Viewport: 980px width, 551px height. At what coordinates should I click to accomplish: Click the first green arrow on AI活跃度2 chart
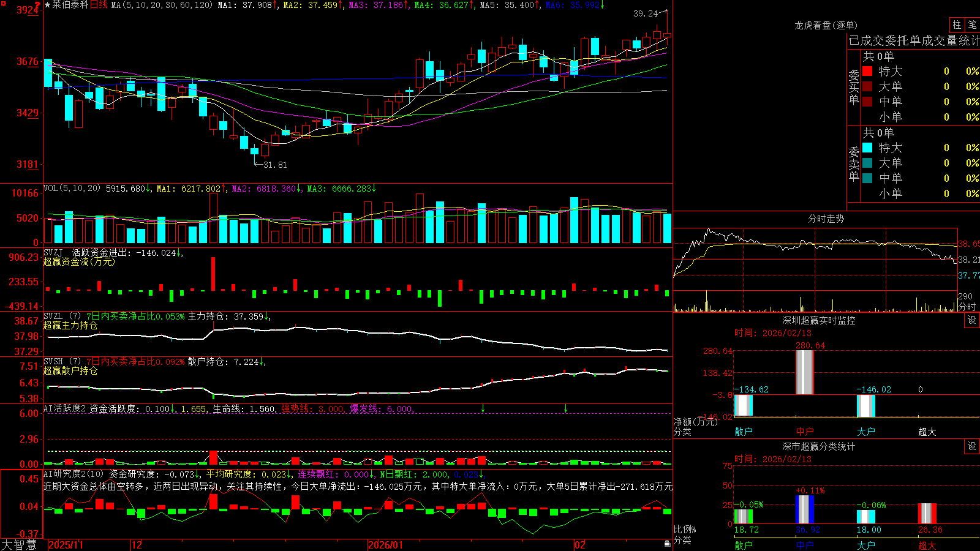coord(483,408)
